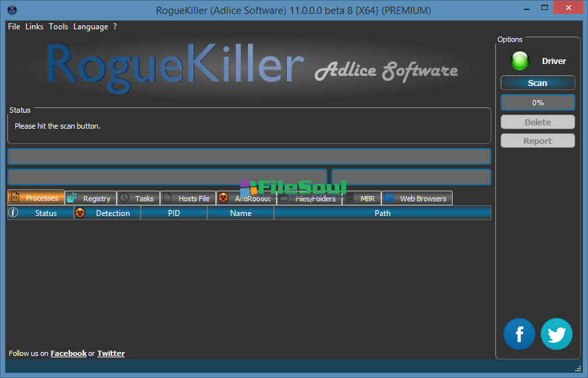Click the biohazard icon in Detection column
Viewport: 588px width, 378px height.
pyautogui.click(x=80, y=213)
